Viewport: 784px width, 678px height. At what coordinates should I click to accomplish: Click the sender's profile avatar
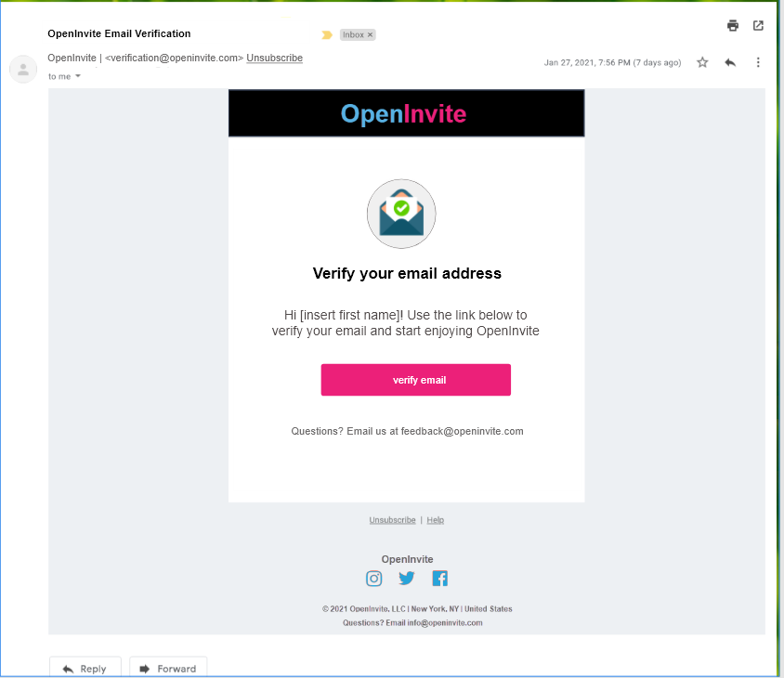22,69
